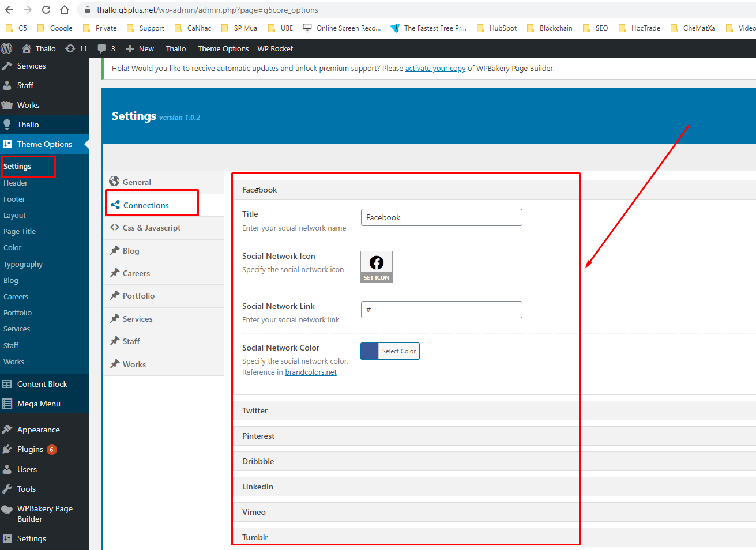Expand the Dribbble section

tap(495, 461)
